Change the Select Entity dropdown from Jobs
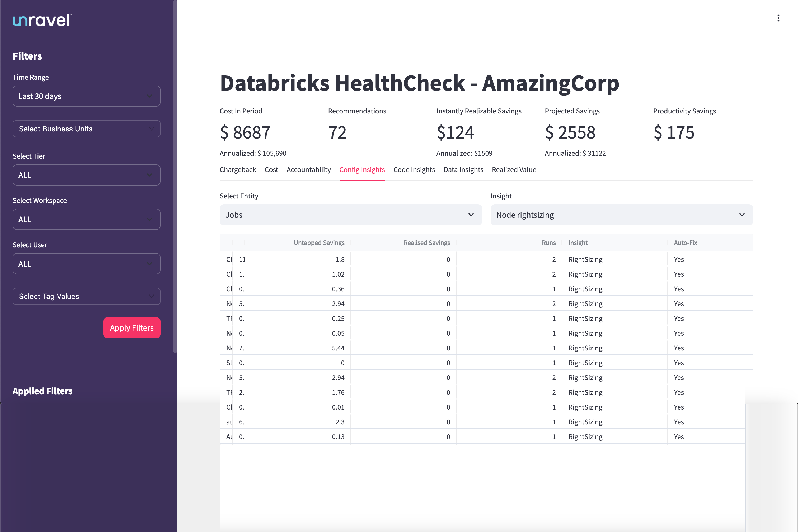798x532 pixels. pos(351,215)
